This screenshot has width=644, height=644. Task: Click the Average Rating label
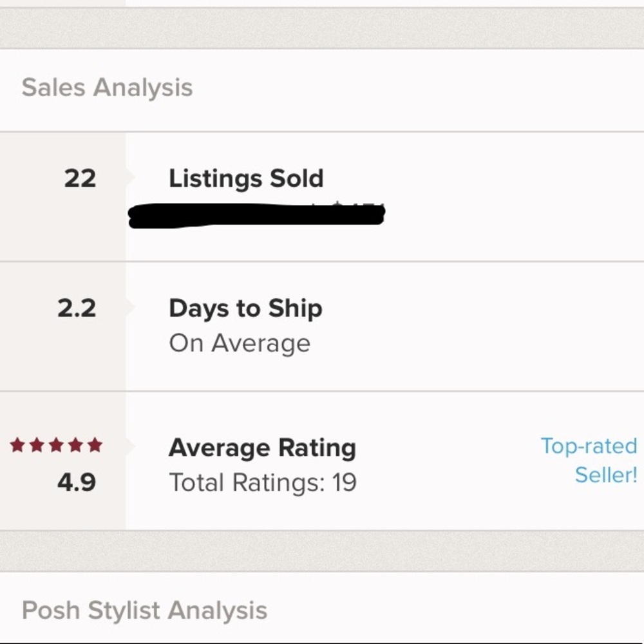pyautogui.click(x=262, y=446)
